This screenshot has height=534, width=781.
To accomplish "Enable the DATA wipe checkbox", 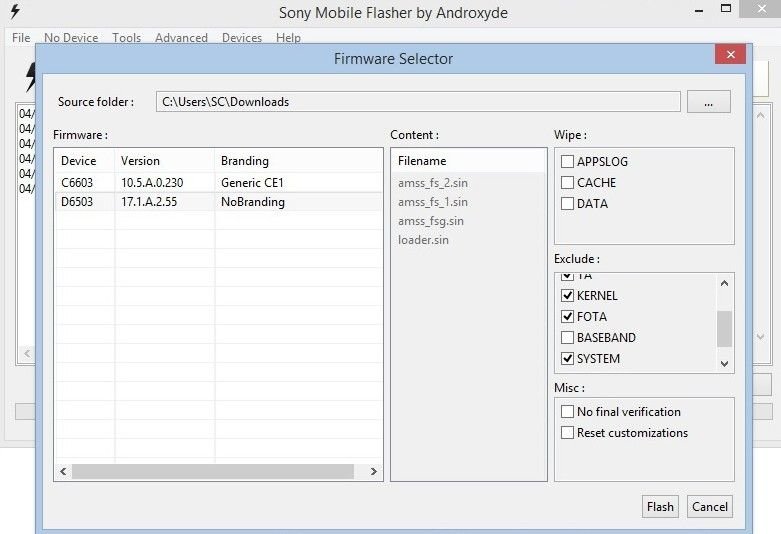I will click(x=567, y=203).
